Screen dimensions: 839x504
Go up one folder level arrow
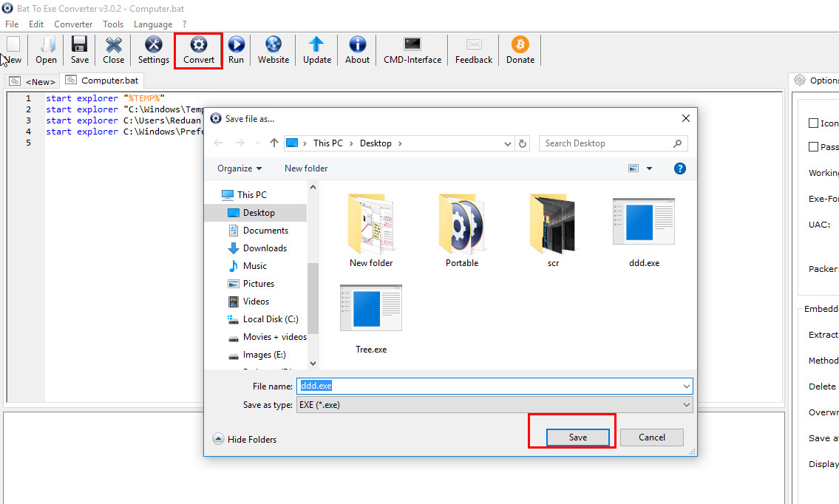274,143
